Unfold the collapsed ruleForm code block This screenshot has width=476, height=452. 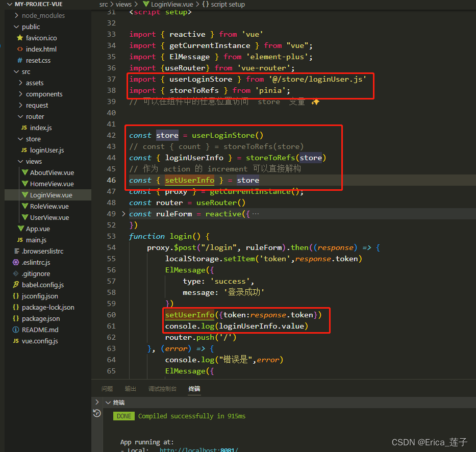tap(123, 214)
